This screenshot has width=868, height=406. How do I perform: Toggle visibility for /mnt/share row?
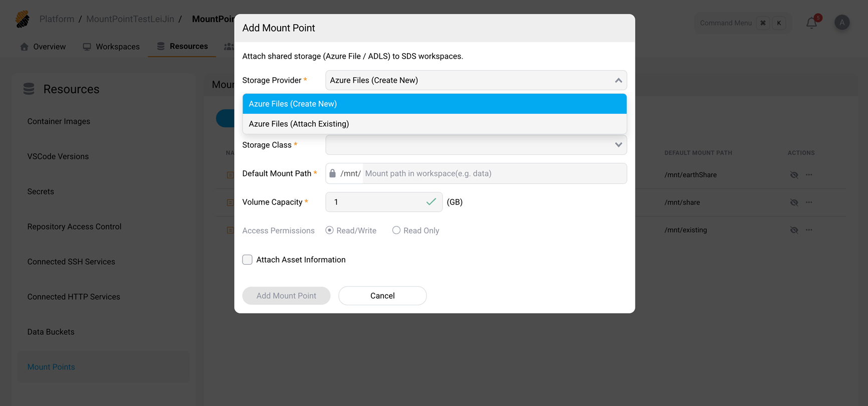[x=794, y=202]
